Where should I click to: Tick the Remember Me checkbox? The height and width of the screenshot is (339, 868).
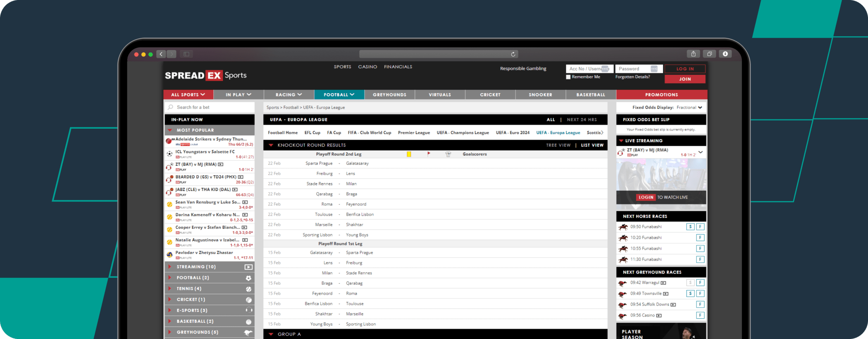pyautogui.click(x=568, y=77)
